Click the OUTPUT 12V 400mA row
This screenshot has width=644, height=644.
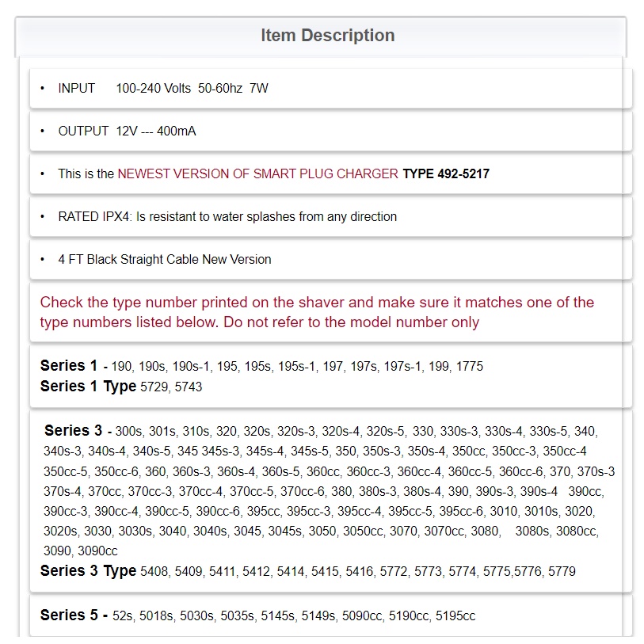point(127,131)
